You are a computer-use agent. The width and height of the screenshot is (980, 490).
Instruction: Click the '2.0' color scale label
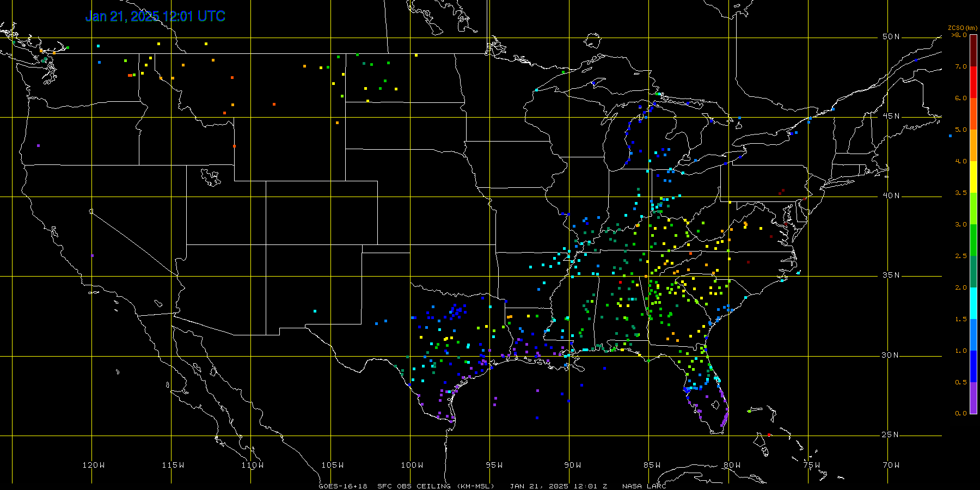point(961,287)
